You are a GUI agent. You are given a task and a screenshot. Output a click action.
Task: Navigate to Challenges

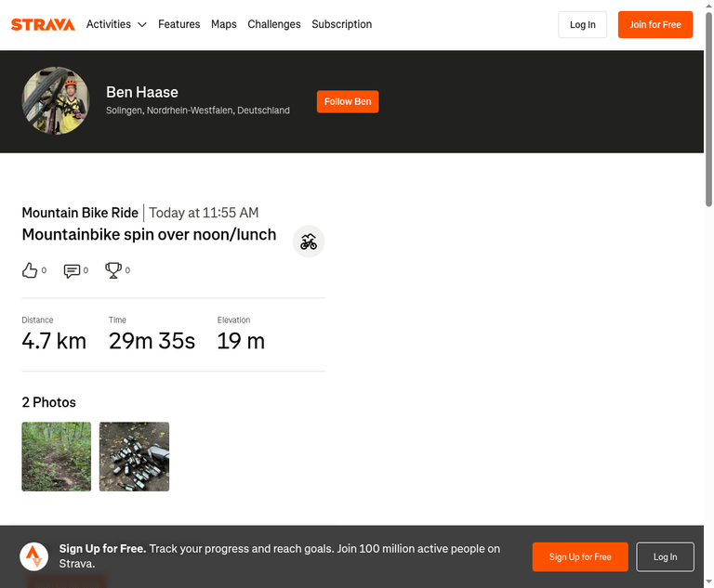pyautogui.click(x=274, y=24)
